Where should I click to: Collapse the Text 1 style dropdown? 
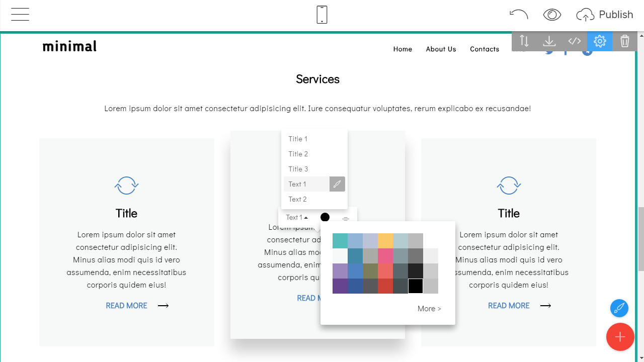297,217
